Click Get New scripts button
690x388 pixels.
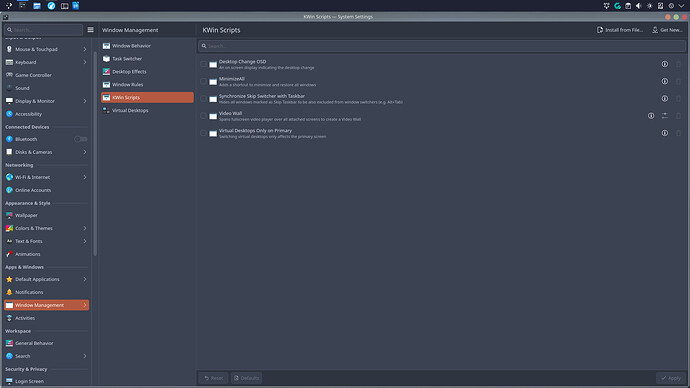tap(667, 30)
